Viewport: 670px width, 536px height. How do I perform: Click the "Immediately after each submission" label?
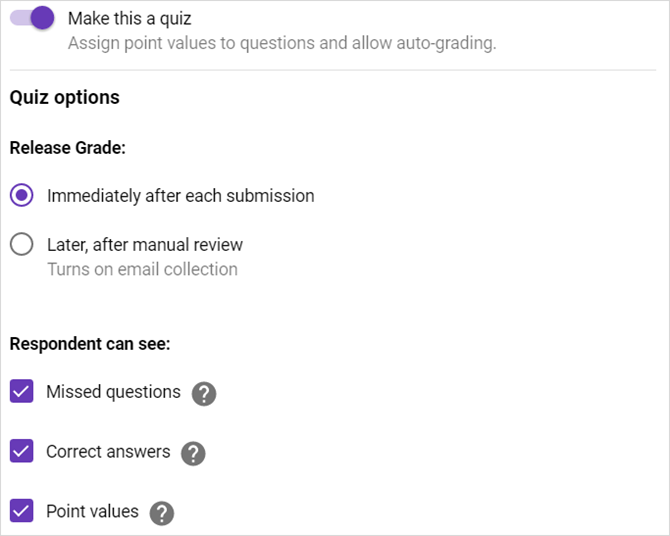[x=180, y=196]
